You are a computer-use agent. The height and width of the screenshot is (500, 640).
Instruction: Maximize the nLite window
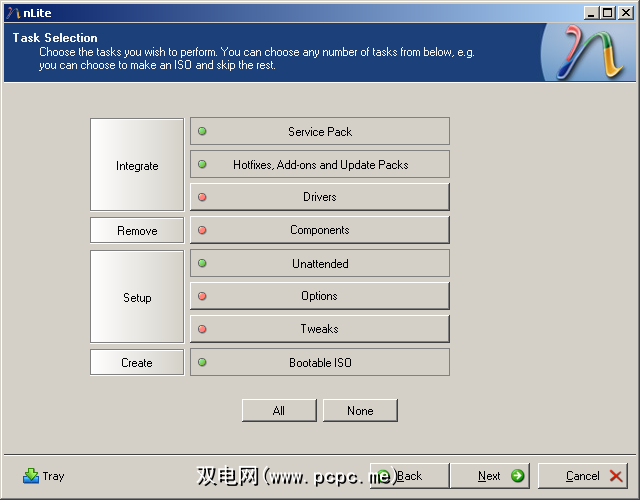point(607,13)
